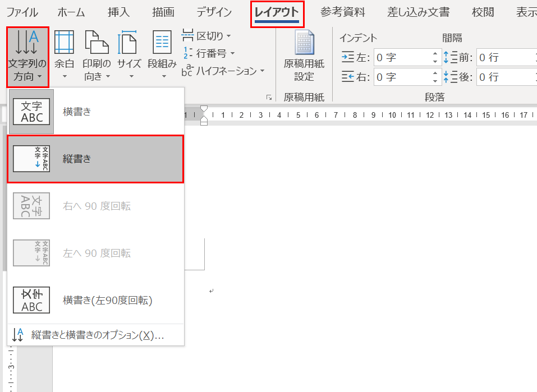Click the options icon beside 縦書きと横書きのオプション

[18, 335]
